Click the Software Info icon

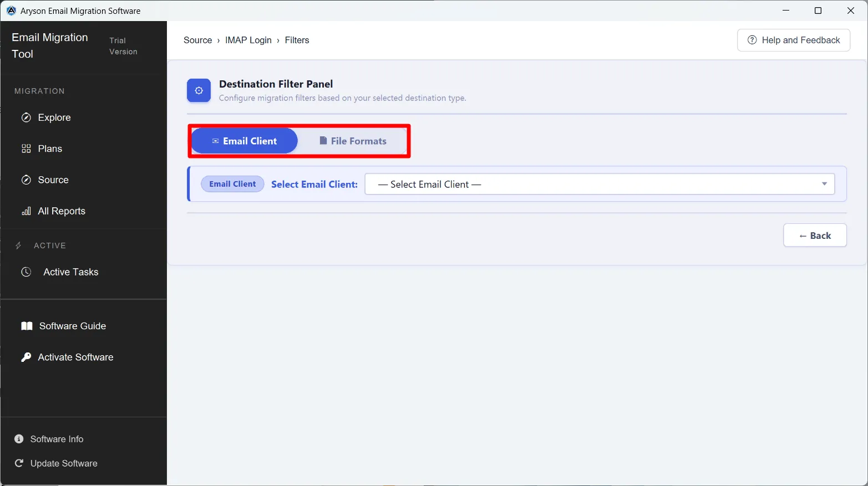click(x=19, y=439)
